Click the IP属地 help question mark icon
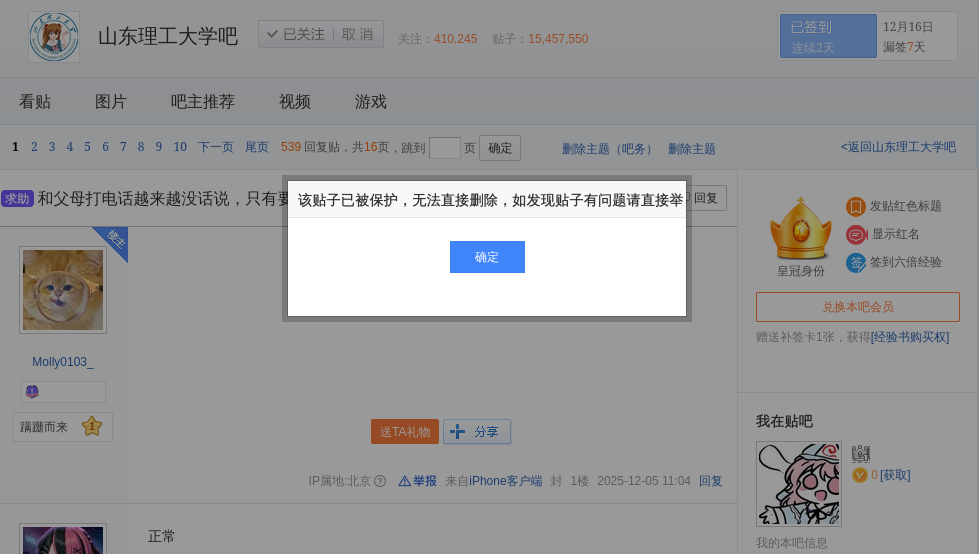 pos(380,481)
